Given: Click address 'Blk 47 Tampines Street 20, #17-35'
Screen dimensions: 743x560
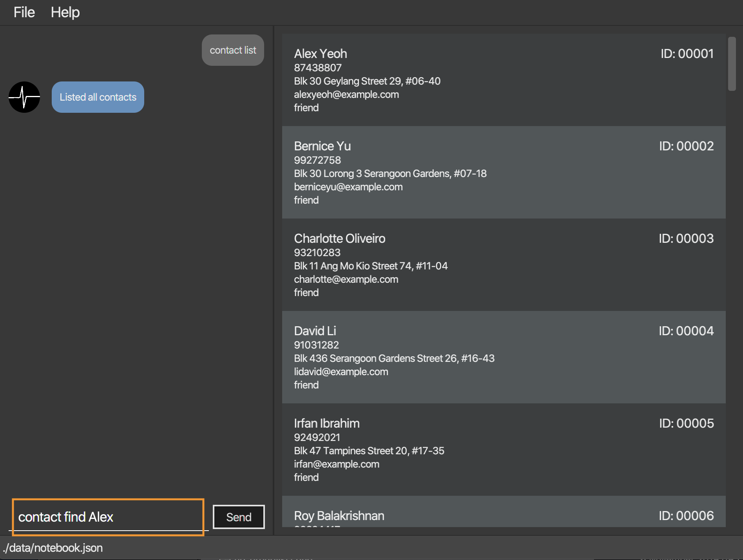Looking at the screenshot, I should pos(369,451).
